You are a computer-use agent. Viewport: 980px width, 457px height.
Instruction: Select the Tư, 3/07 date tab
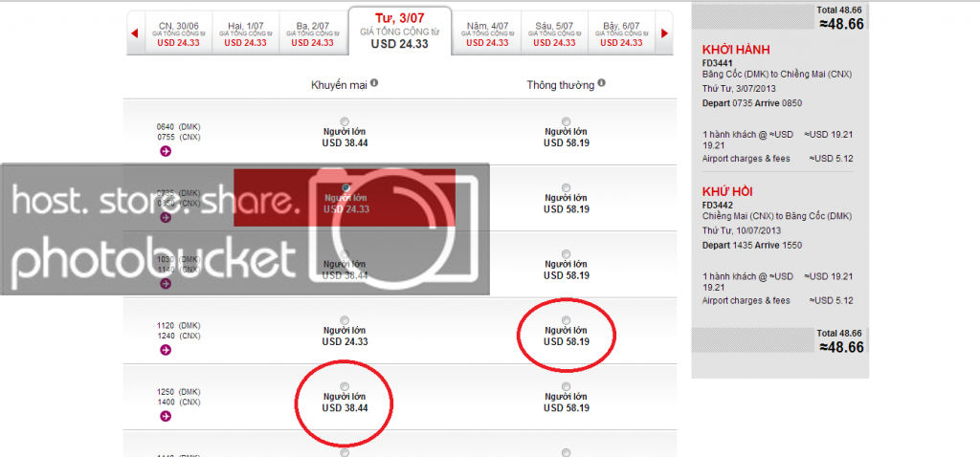point(399,30)
